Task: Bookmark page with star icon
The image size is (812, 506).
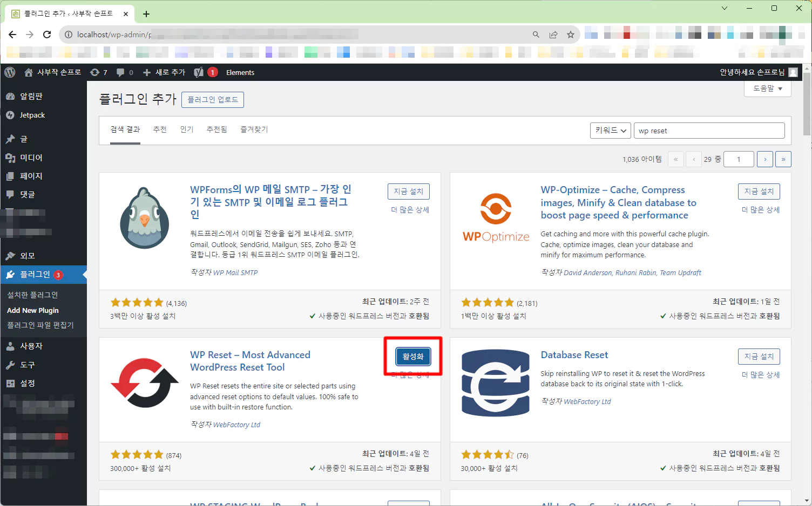Action: coord(571,35)
